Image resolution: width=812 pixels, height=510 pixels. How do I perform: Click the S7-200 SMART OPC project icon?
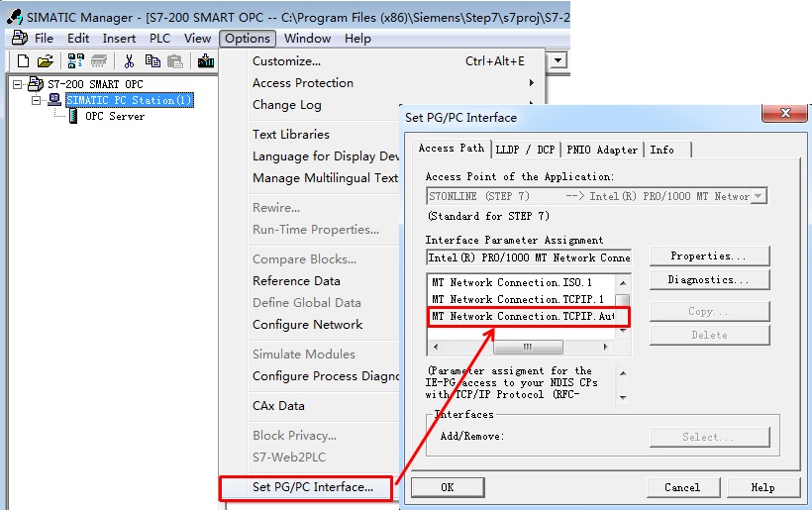36,83
